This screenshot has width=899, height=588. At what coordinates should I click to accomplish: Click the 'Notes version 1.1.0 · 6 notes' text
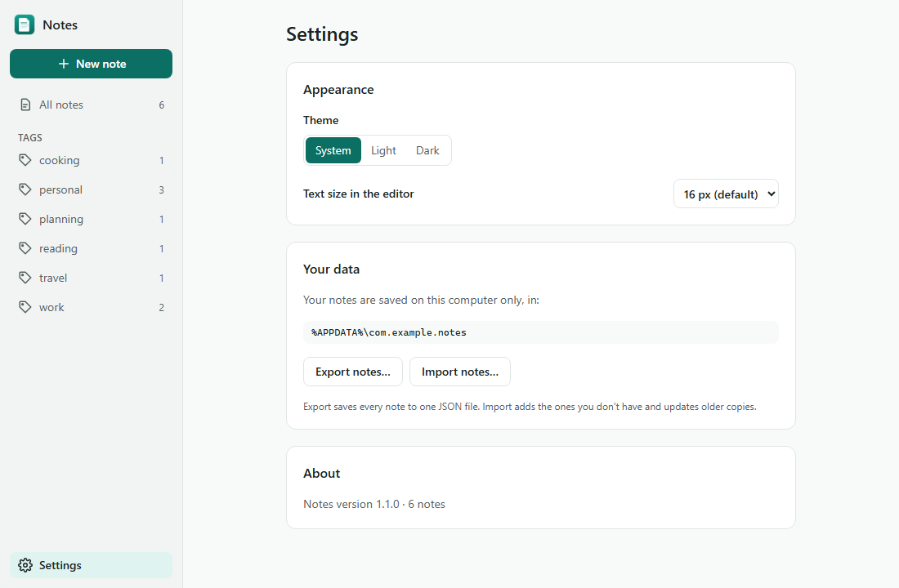(373, 505)
